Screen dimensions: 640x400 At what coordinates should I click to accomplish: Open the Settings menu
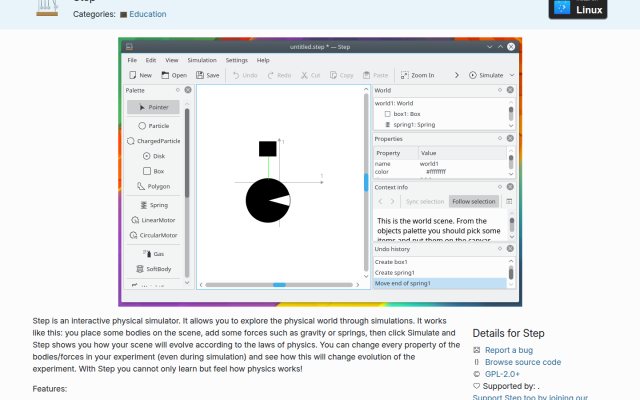coord(237,60)
